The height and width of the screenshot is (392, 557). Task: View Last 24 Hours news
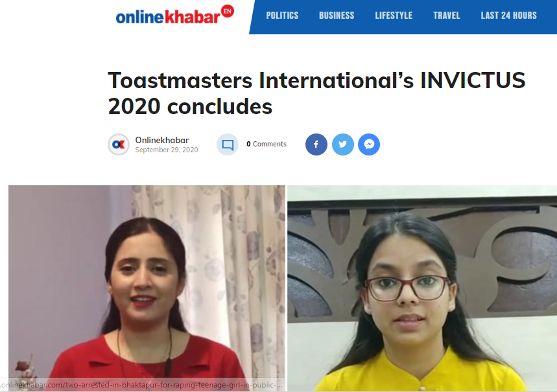tap(508, 16)
